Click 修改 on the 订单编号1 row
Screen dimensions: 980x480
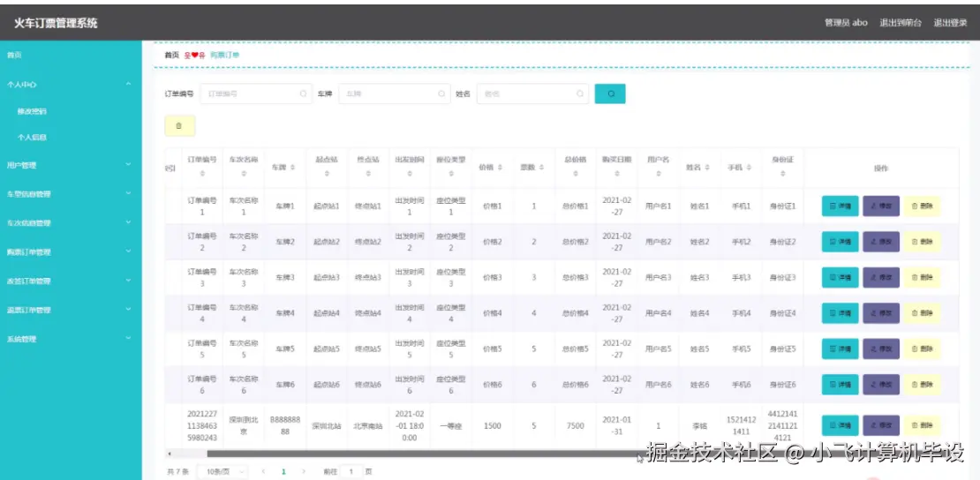[x=881, y=206]
